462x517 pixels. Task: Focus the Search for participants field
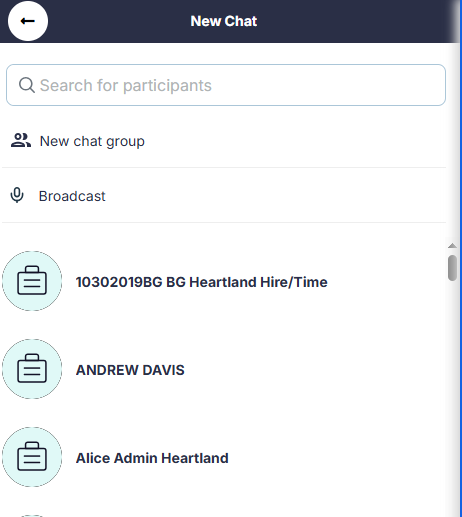tap(226, 85)
